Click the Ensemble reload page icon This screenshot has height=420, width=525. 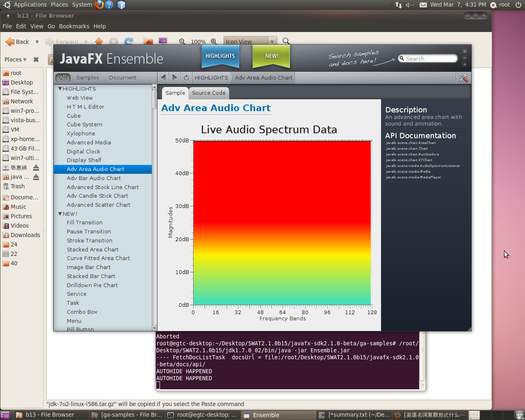186,78
